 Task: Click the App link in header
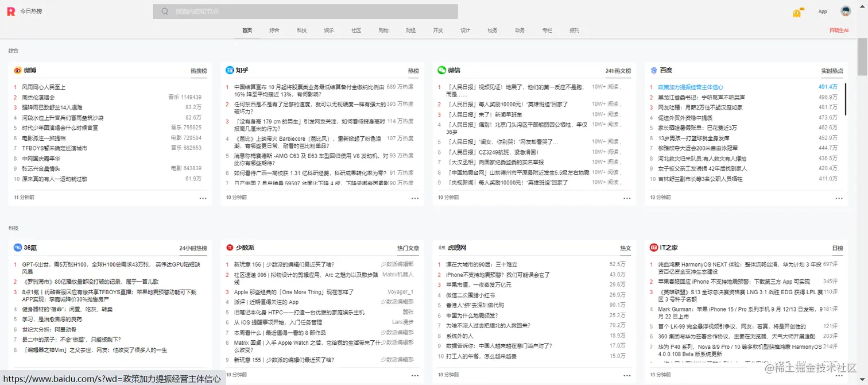pyautogui.click(x=823, y=11)
